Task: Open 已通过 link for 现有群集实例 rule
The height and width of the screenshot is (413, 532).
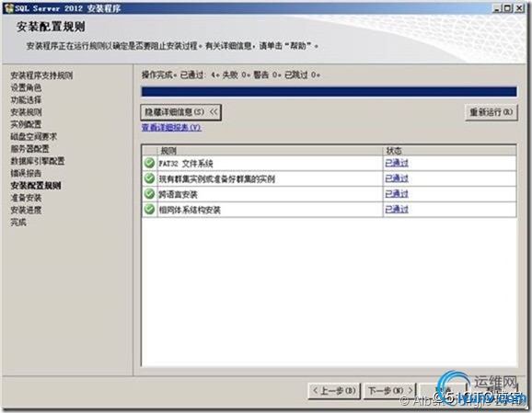Action: 397,178
